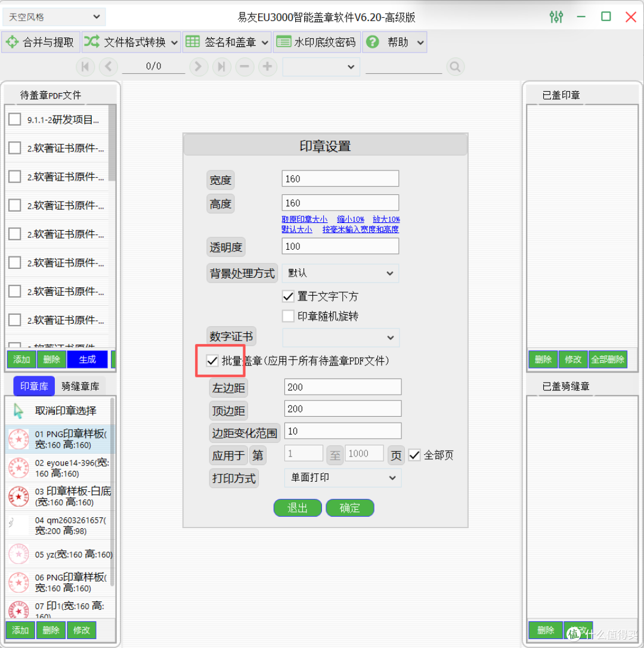Click the zoom in plus icon
This screenshot has height=648, width=644.
267,67
